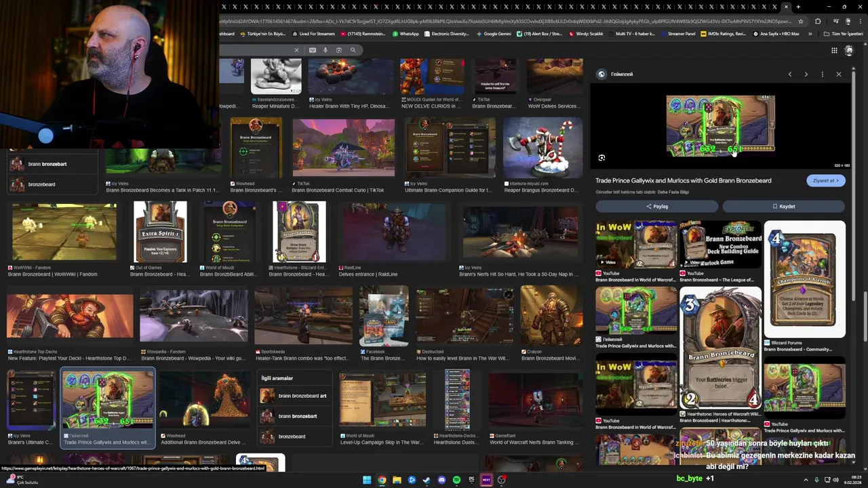Open Epic Games Launcher from taskbar
This screenshot has width=868, height=488.
(471, 480)
